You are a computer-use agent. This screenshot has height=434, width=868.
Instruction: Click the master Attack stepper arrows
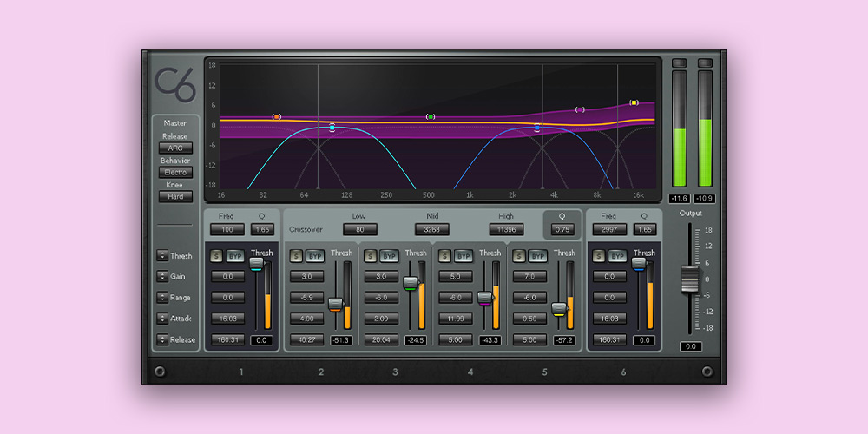pos(162,319)
